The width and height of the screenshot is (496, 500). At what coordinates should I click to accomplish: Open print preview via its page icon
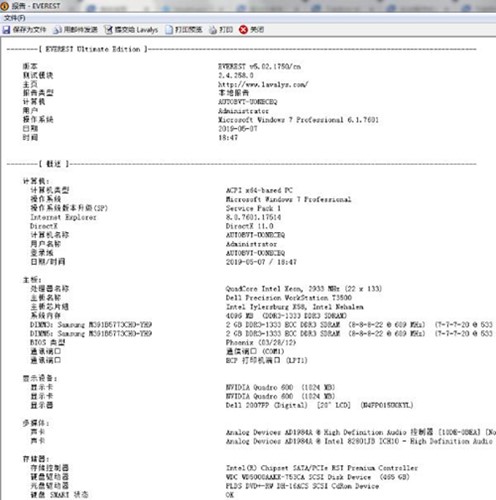point(169,30)
